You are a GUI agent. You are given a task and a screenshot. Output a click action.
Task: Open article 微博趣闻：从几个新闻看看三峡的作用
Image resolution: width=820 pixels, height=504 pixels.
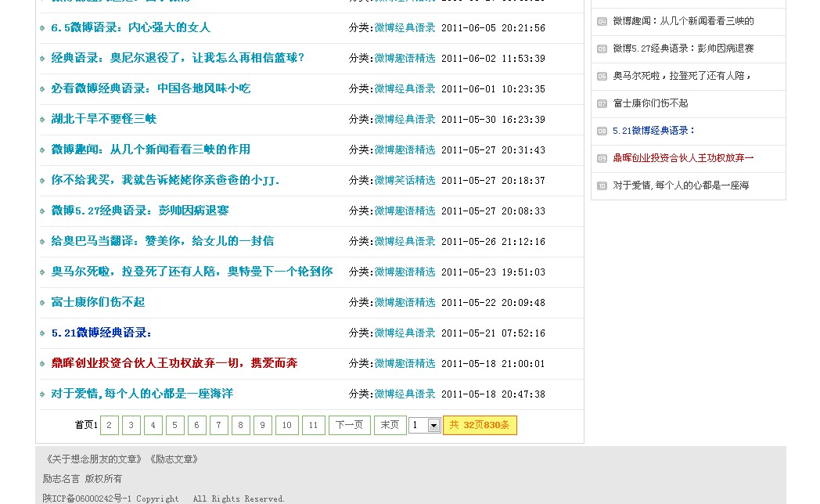(150, 149)
